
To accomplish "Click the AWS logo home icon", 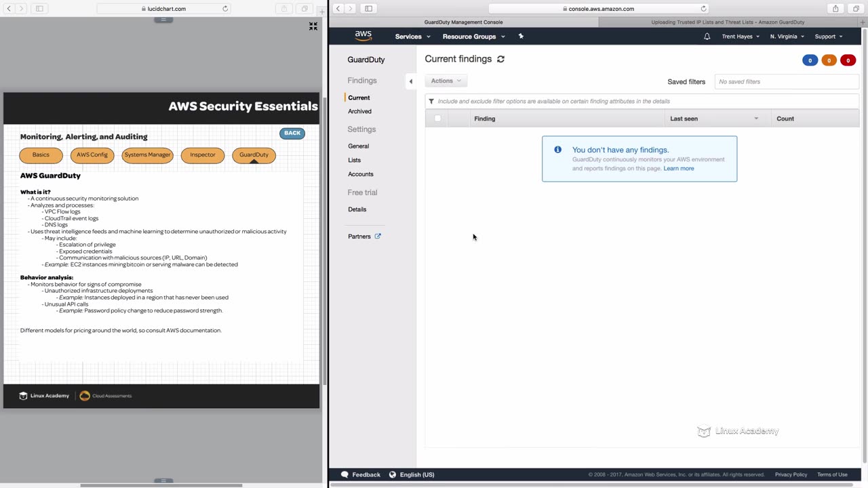I will [x=363, y=36].
